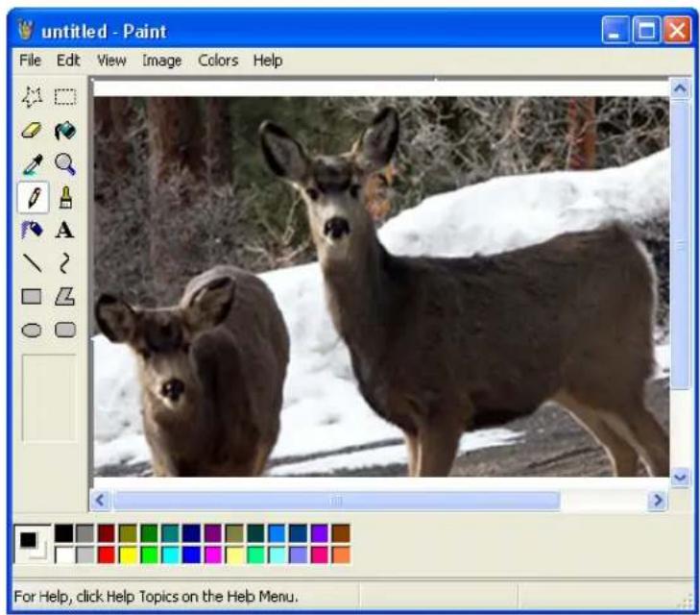This screenshot has height=615, width=700.
Task: Choose the violet swatch in top row
Action: coord(319,533)
